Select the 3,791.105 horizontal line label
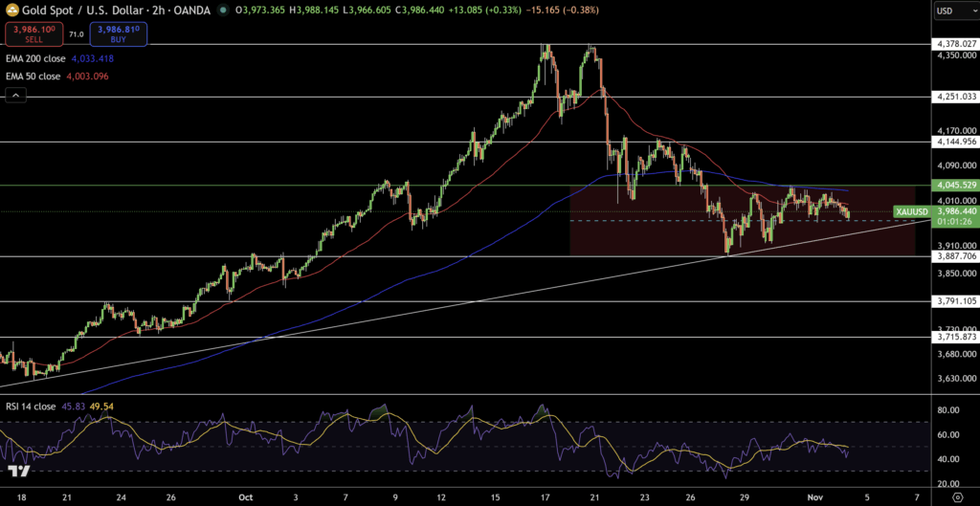980x506 pixels. coord(956,300)
